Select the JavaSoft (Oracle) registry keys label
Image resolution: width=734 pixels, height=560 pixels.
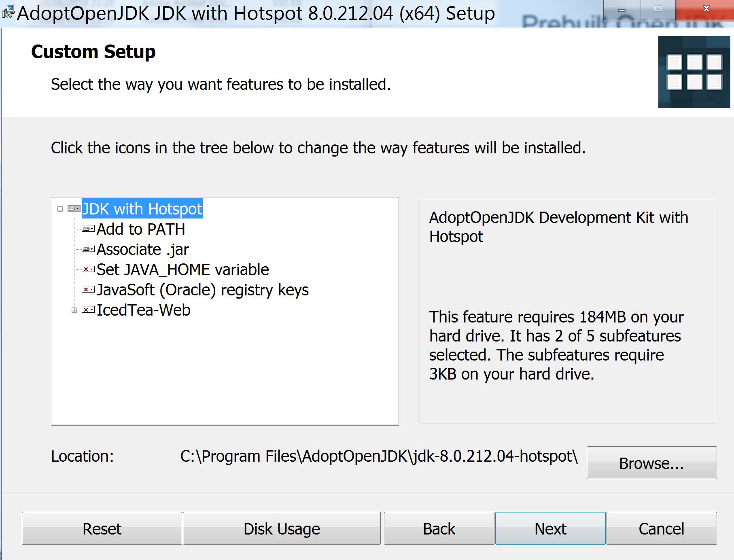click(x=203, y=290)
